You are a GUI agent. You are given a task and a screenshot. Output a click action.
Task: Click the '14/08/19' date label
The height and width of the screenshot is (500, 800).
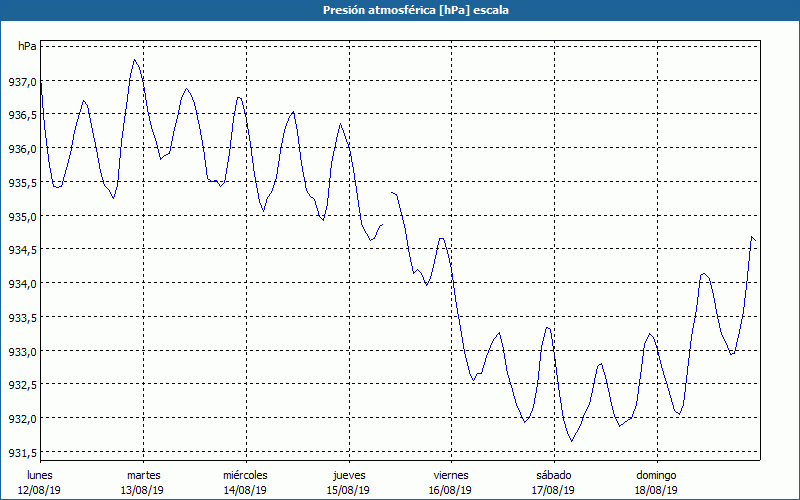click(245, 490)
